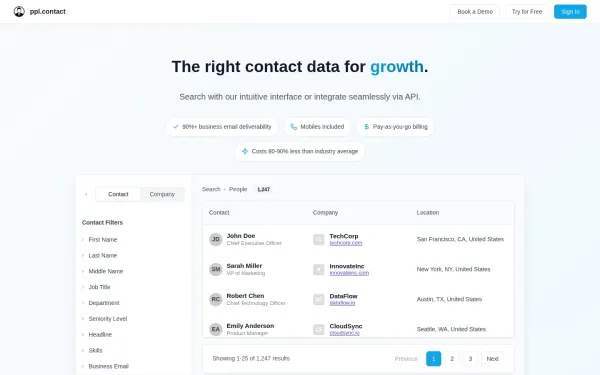The image size is (600, 375).
Task: Click the ppl.contact logo avatar icon
Action: pos(19,11)
